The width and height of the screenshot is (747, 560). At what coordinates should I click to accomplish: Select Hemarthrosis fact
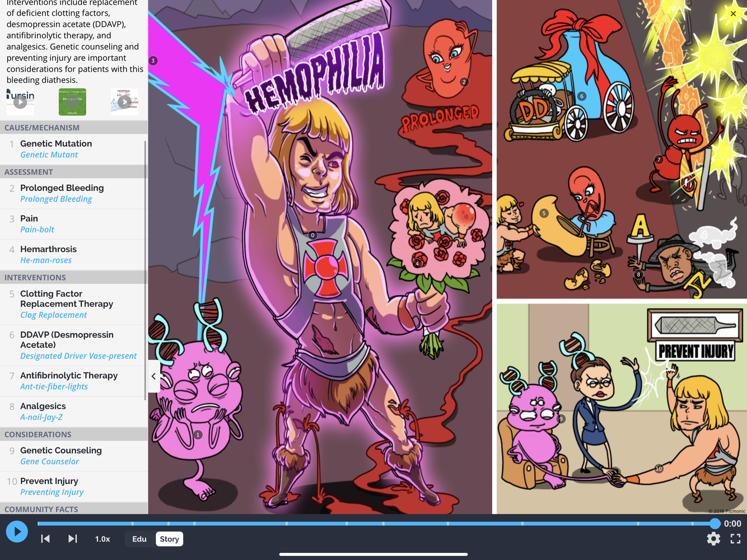(74, 255)
